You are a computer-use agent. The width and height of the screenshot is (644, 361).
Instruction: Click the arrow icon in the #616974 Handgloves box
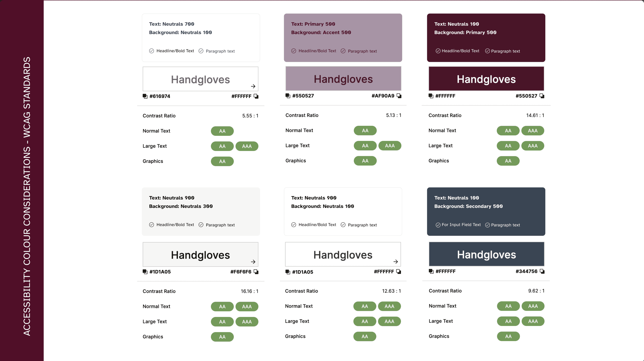click(253, 86)
